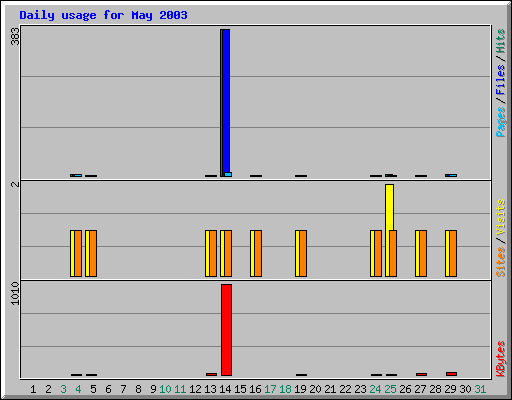Screen dimensions: 512x400
Task: Click day label 29 on the x-axis
Action: (x=450, y=389)
